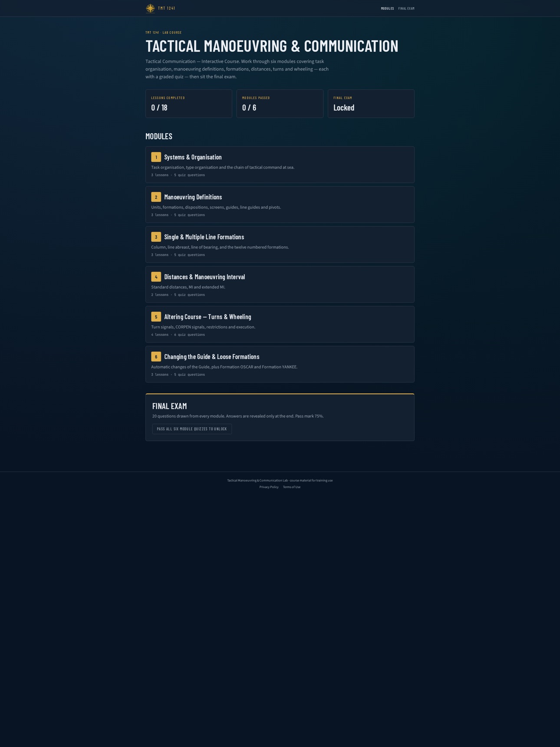
Task: Click "Task organisation, type organisation" description
Action: click(223, 168)
